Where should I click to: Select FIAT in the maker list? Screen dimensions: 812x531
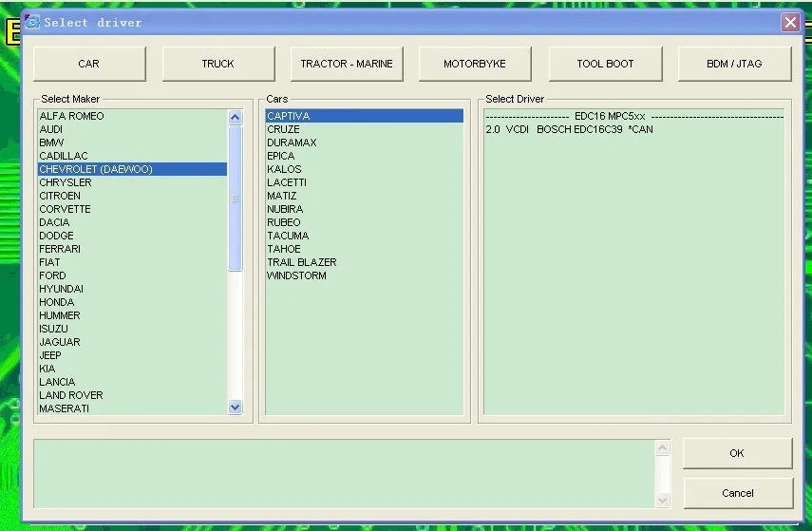click(x=132, y=263)
